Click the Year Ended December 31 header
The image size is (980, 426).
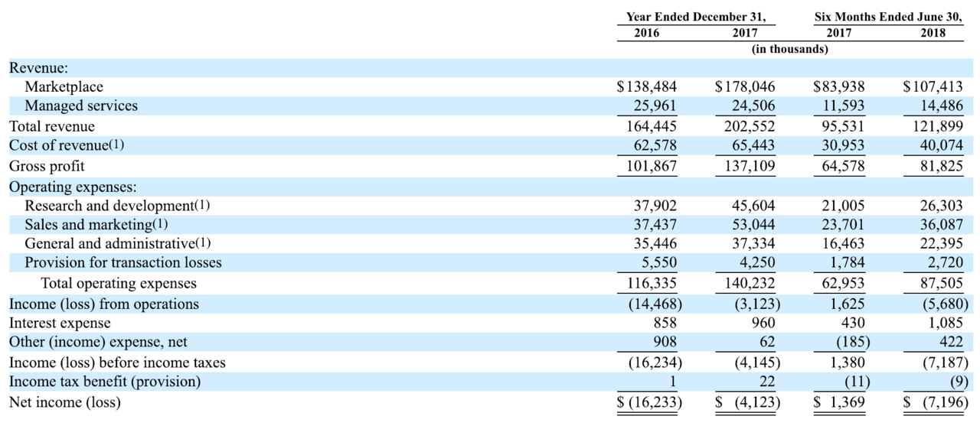point(696,17)
